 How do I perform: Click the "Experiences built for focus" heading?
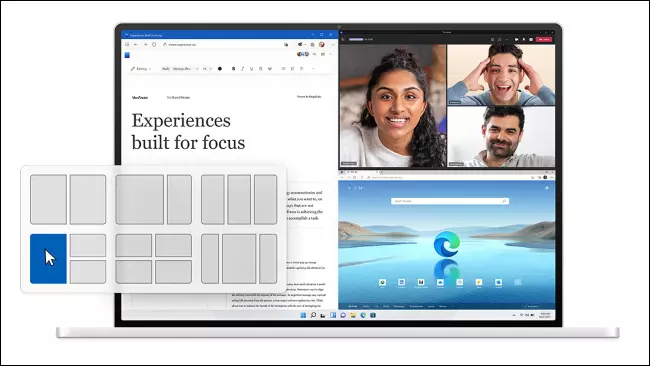tap(188, 131)
